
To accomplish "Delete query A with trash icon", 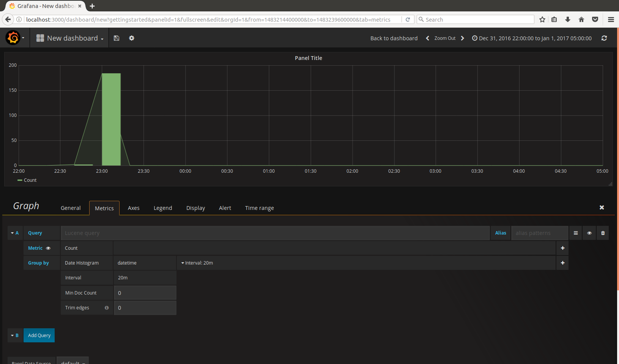I will pyautogui.click(x=603, y=233).
